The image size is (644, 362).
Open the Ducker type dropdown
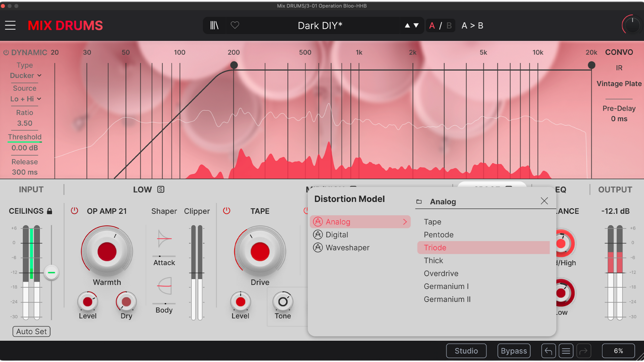(x=25, y=75)
